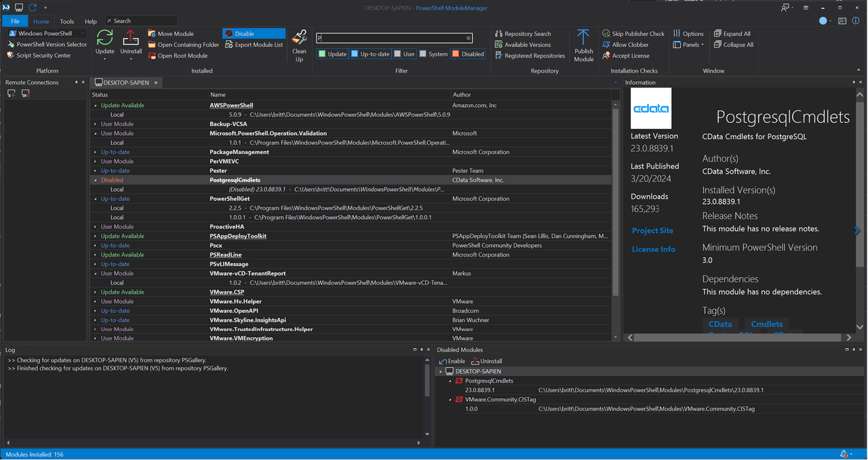
Task: Click the CData tag
Action: coord(720,324)
